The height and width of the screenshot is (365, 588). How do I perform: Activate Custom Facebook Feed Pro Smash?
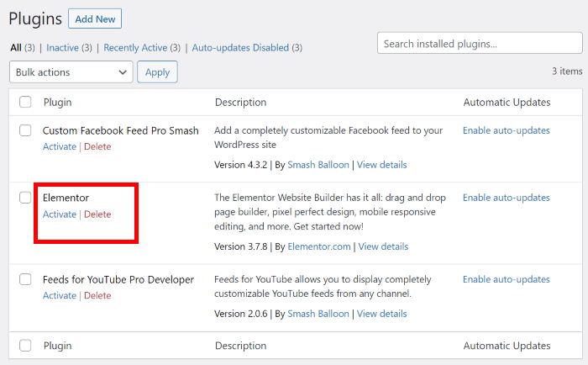(x=59, y=146)
